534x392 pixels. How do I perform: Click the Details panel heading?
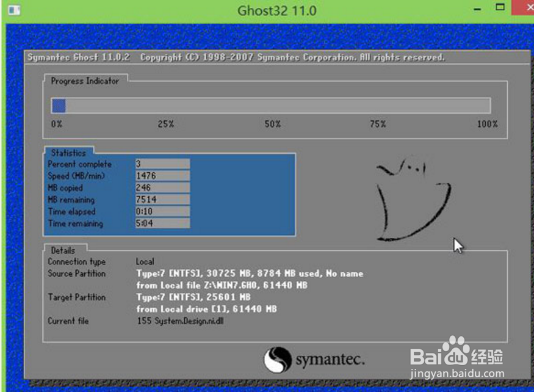tap(63, 250)
